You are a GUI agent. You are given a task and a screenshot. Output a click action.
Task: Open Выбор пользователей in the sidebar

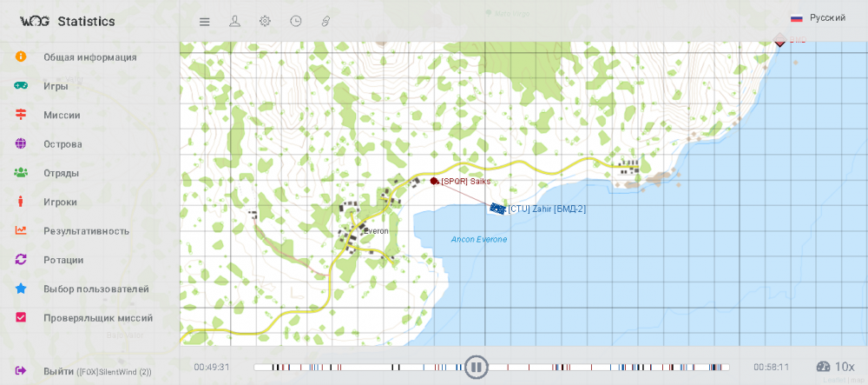[x=95, y=289]
